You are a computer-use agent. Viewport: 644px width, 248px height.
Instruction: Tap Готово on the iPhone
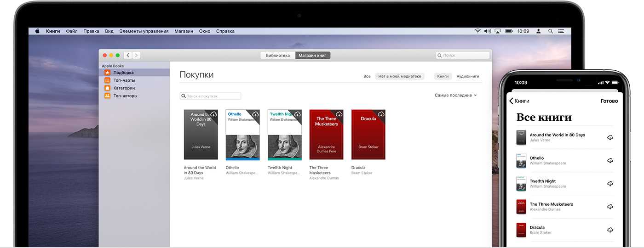click(x=609, y=101)
